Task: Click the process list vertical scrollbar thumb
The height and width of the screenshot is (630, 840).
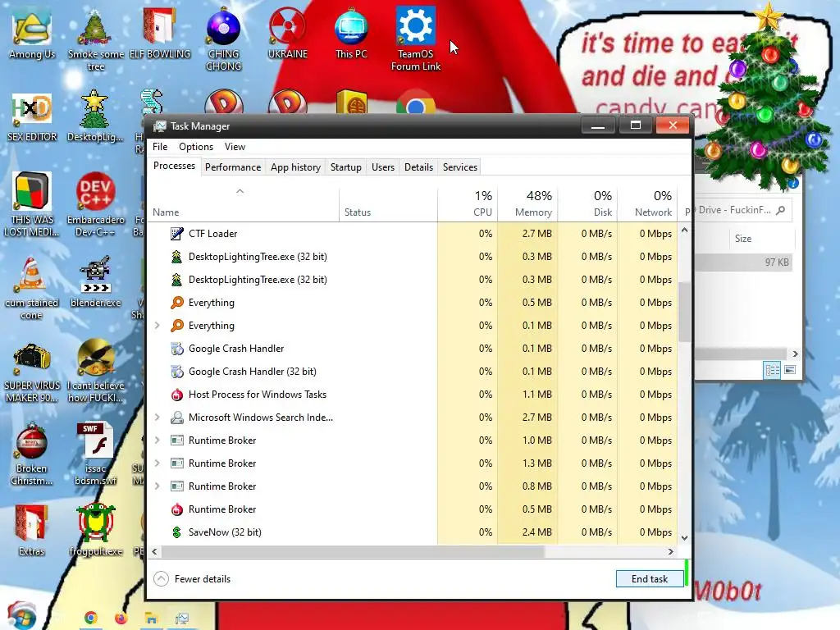Action: 684,312
